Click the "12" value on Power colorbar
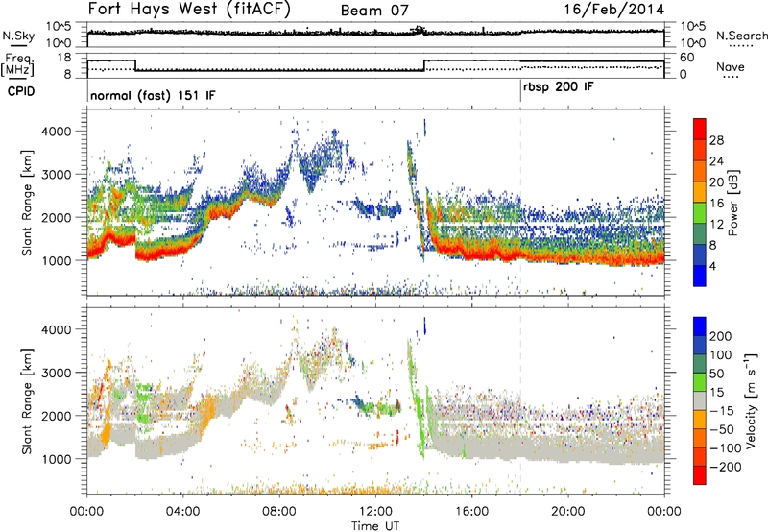The width and height of the screenshot is (768, 532). coord(716,225)
